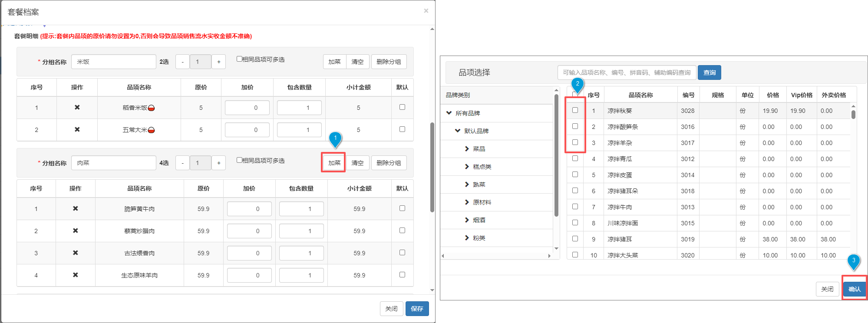Delete 古法煨香肉 with the X icon
The image size is (868, 323).
(x=75, y=253)
